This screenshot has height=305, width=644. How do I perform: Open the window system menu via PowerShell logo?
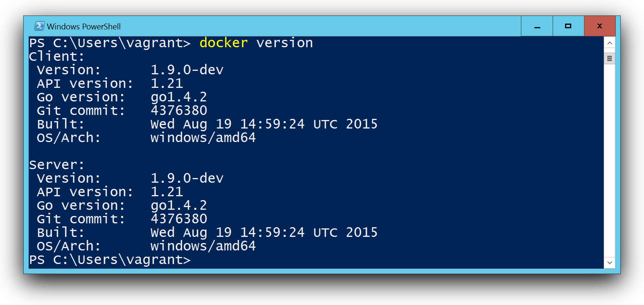coord(40,26)
